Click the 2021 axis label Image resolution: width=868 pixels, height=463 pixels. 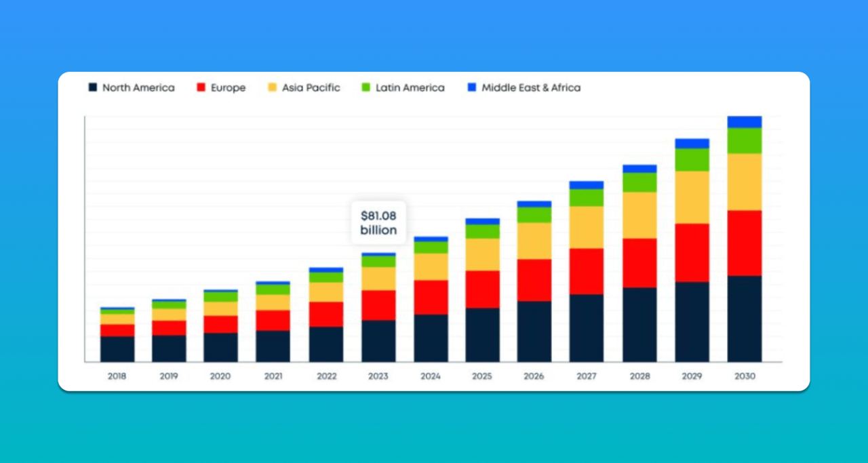[273, 376]
